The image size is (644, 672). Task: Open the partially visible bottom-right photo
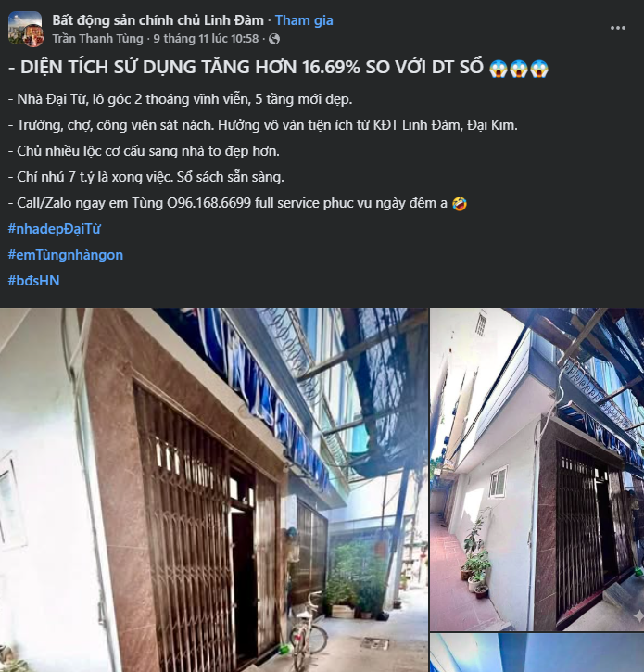(x=537, y=653)
